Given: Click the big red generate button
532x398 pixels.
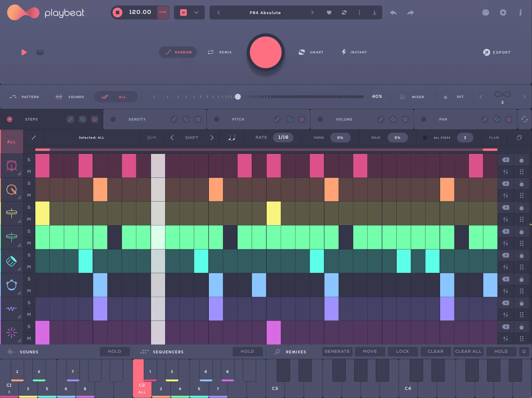Looking at the screenshot, I should coord(266,52).
